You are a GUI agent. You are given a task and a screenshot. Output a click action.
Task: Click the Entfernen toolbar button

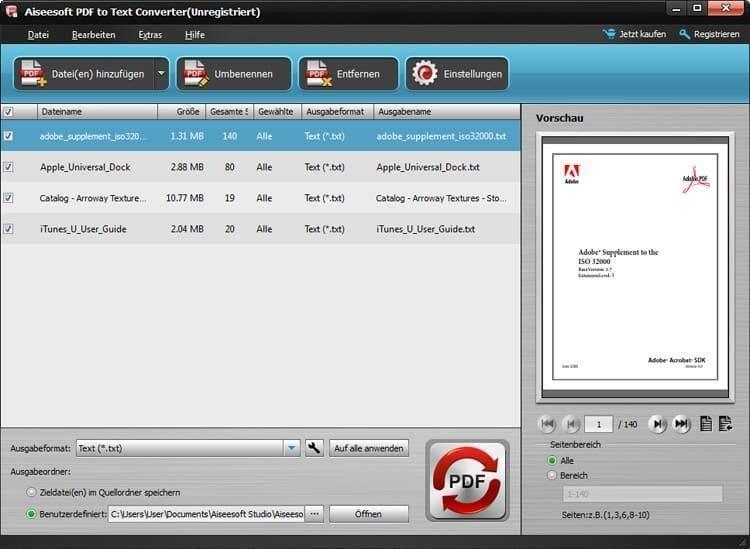pyautogui.click(x=348, y=74)
